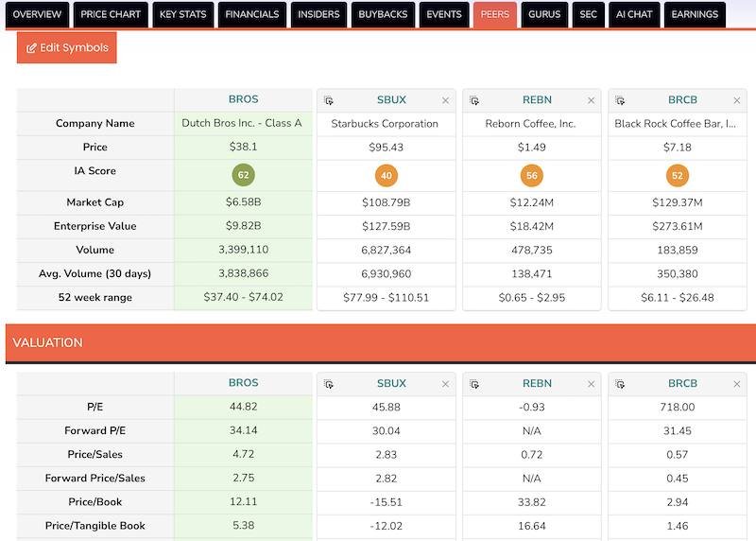Click the icon left of SBUX in top table
The image size is (756, 541).
pyautogui.click(x=329, y=100)
